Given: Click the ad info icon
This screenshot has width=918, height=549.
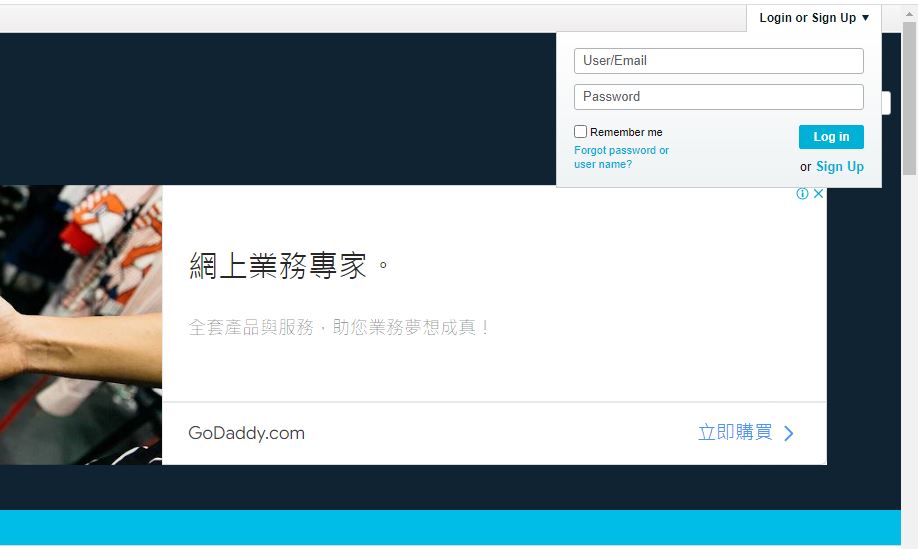Looking at the screenshot, I should [802, 194].
